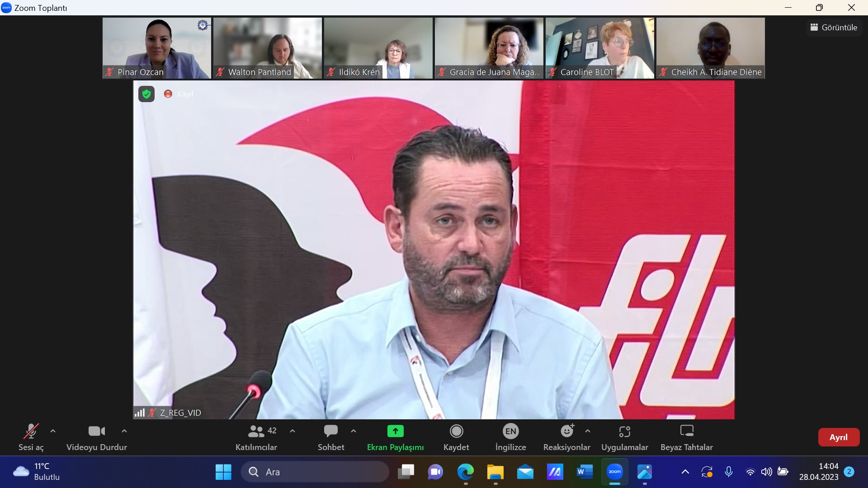Click the green encryption shield icon
Screen dimensions: 868x488
[x=146, y=94]
